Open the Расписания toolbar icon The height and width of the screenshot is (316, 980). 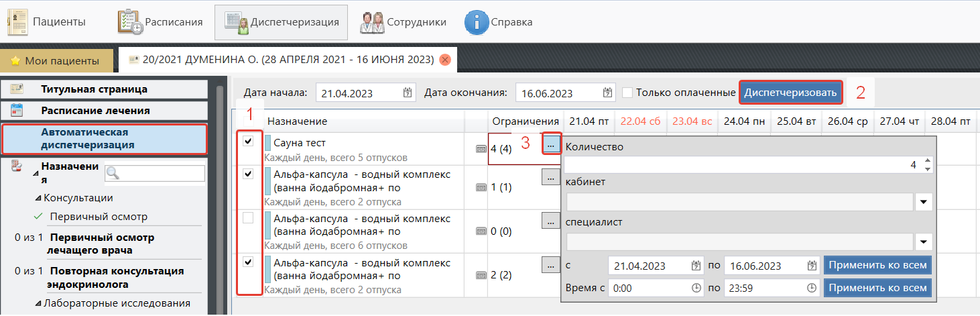[x=130, y=22]
